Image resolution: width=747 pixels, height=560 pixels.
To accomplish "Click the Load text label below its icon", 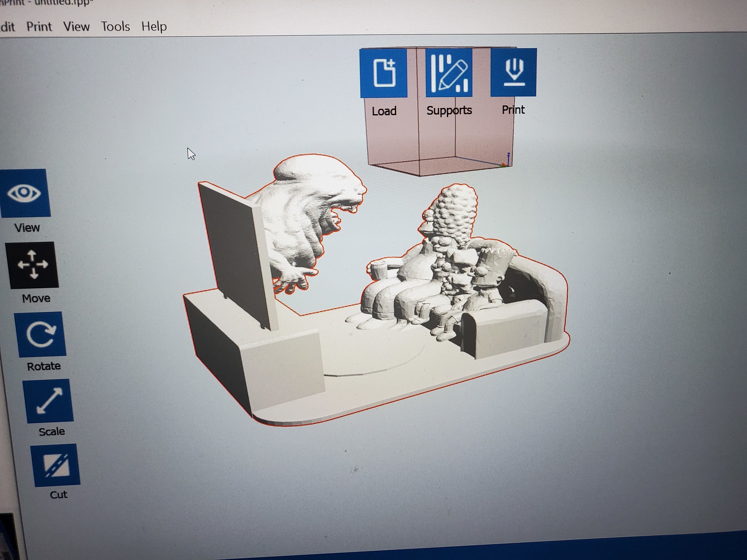I will (384, 111).
